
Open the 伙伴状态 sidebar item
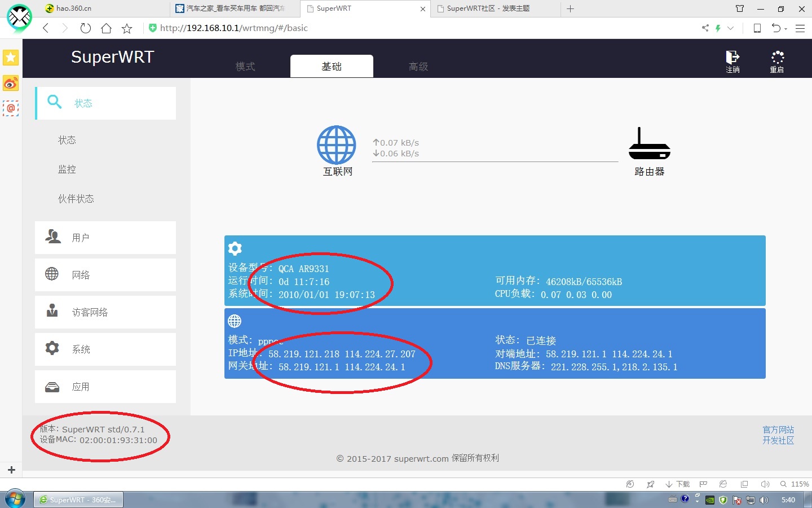[76, 199]
